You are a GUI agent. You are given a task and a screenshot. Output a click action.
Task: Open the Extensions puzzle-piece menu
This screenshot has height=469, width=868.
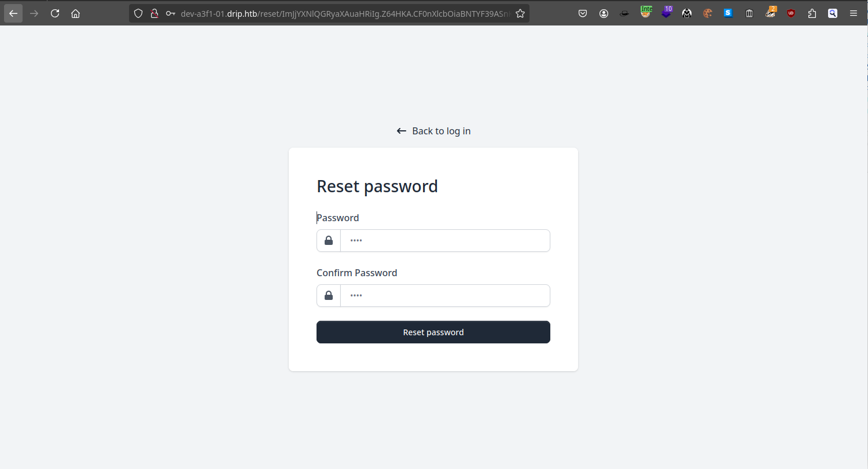point(812,13)
